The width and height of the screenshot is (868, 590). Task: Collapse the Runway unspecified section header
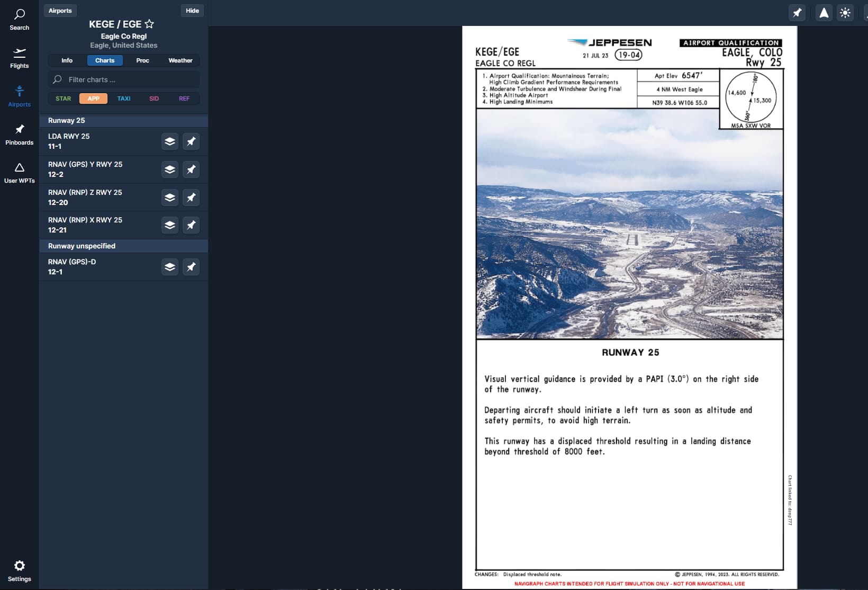click(124, 246)
